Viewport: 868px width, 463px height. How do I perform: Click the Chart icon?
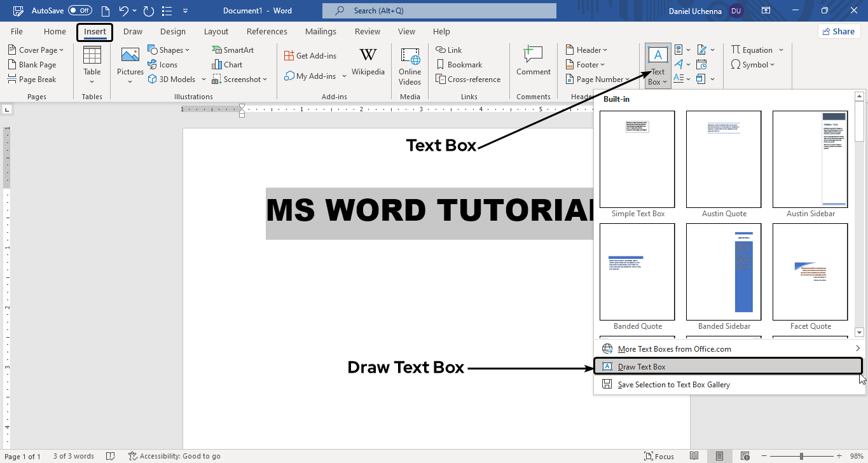click(227, 65)
